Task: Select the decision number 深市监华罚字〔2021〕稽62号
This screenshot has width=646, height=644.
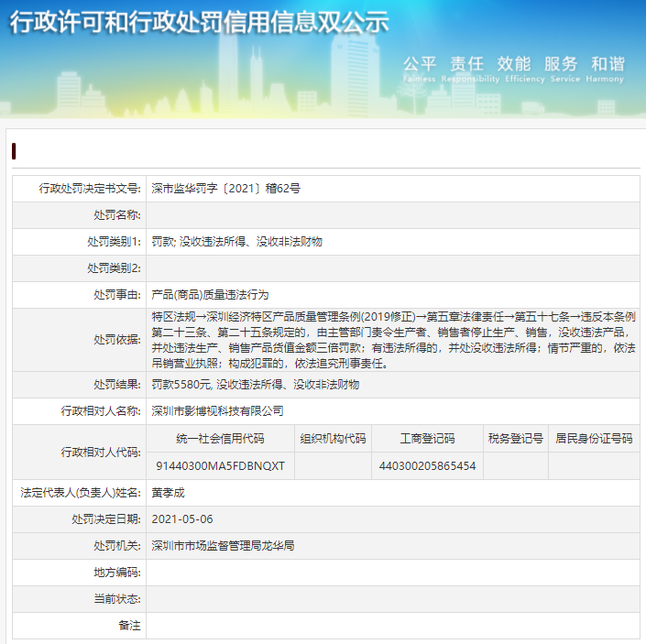Action: 225,189
